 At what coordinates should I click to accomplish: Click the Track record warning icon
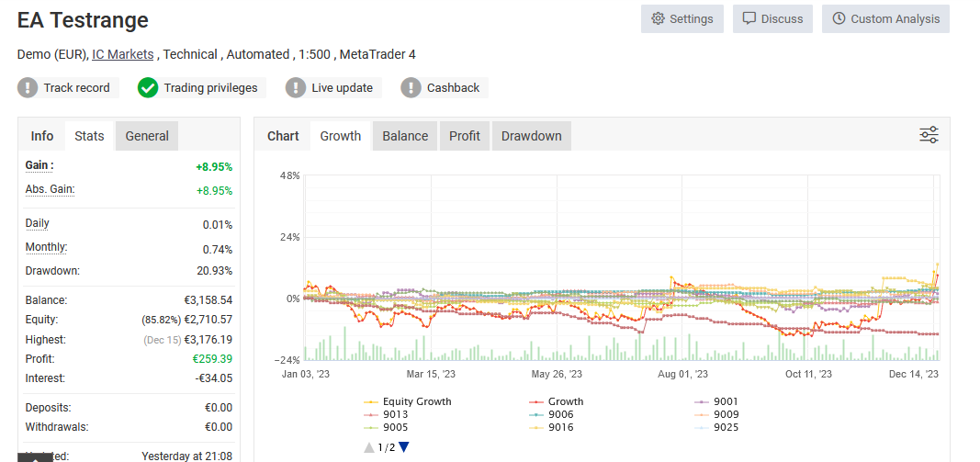tap(28, 88)
